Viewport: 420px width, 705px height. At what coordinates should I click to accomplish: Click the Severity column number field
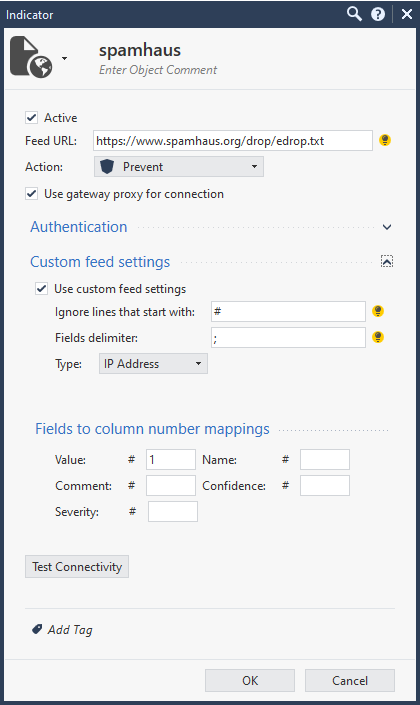(x=173, y=512)
